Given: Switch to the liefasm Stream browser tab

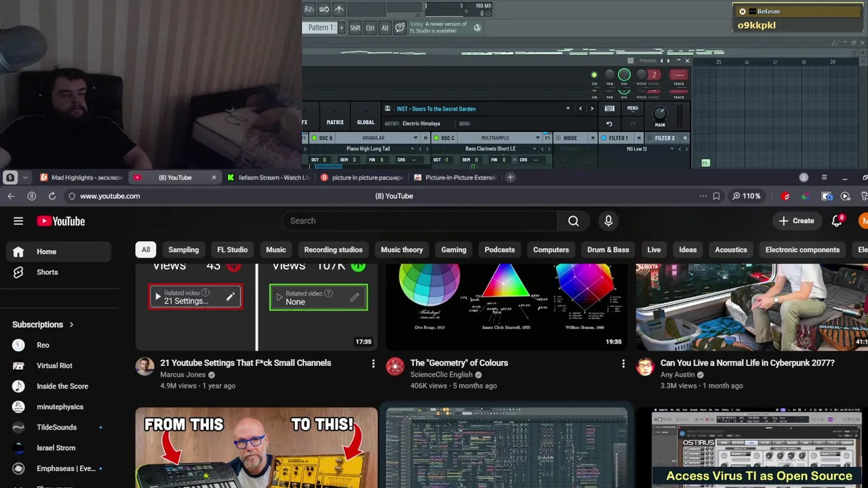Looking at the screenshot, I should pos(269,178).
